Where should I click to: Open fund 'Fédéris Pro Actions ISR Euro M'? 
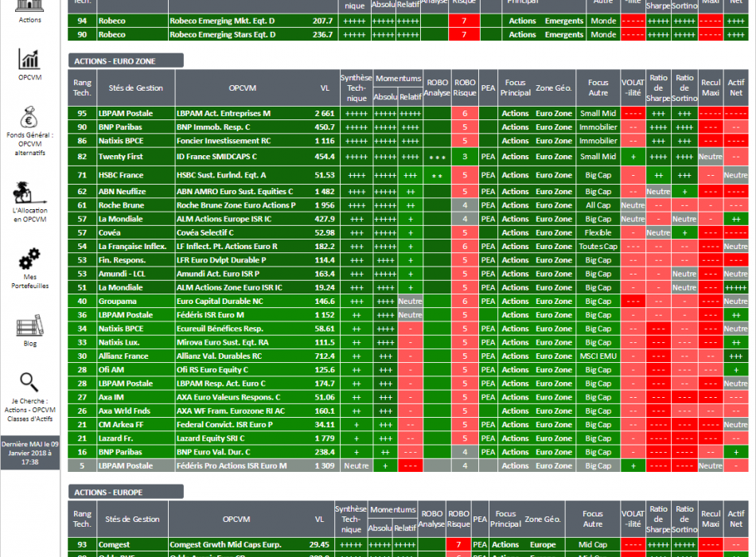click(232, 466)
